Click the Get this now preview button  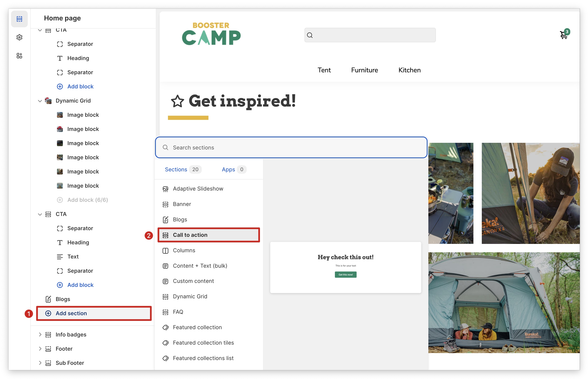345,275
